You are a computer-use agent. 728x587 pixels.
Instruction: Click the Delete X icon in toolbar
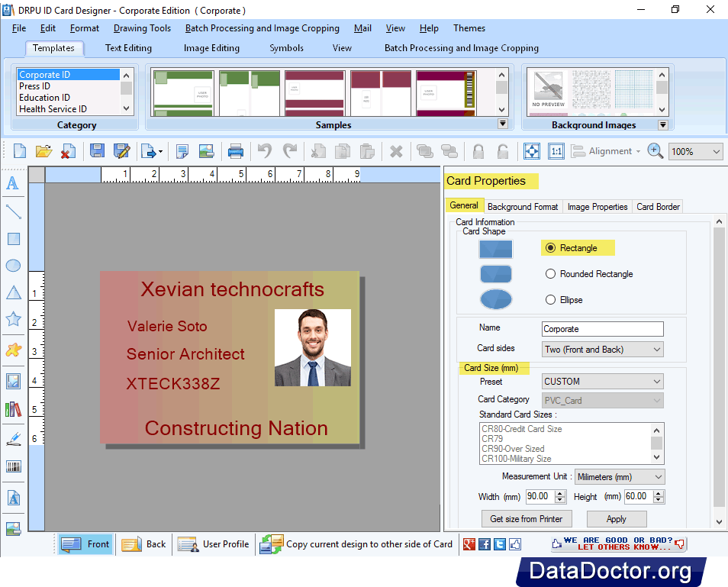click(396, 151)
